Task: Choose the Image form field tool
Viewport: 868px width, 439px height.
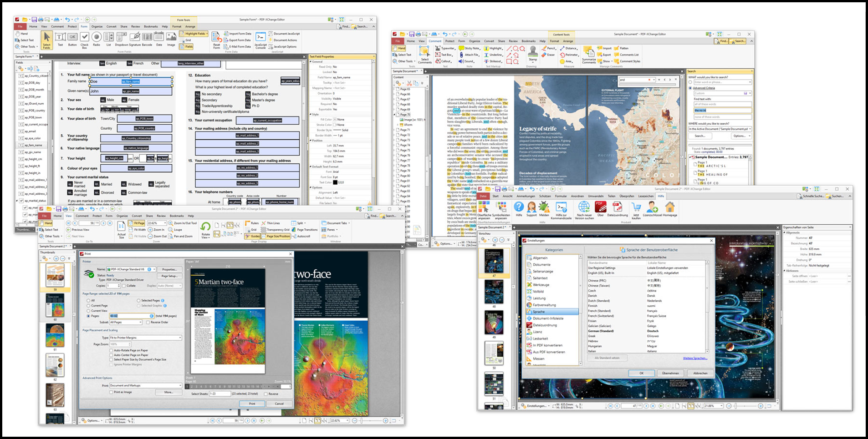Action: coord(171,39)
